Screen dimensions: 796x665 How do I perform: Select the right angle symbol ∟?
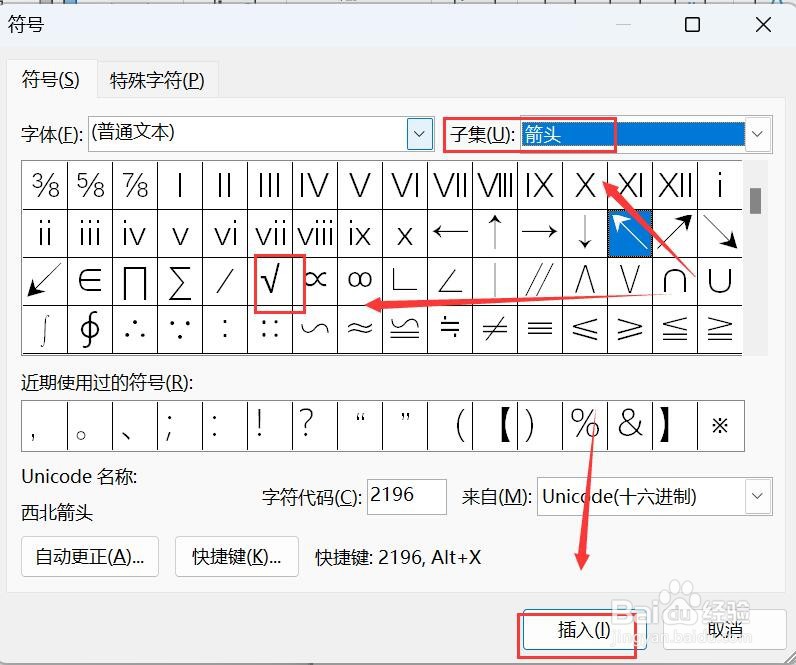405,281
